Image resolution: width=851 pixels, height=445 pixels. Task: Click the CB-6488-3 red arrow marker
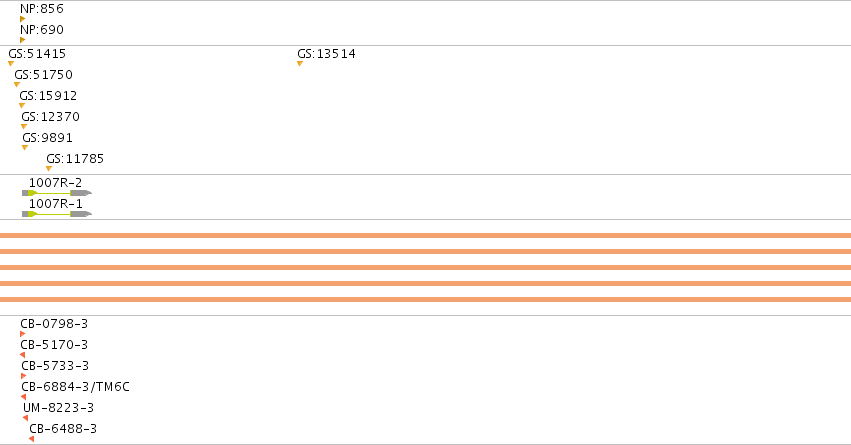tap(31, 439)
